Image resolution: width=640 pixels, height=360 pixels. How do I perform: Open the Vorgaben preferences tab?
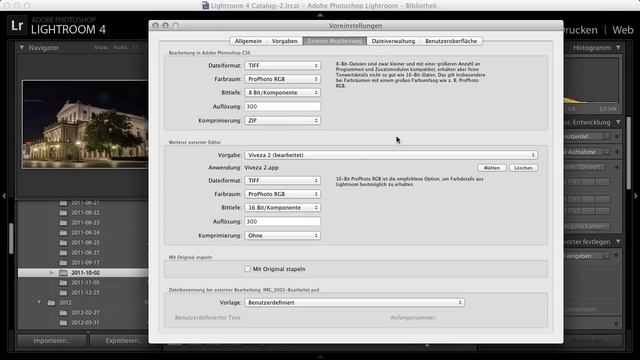click(284, 41)
